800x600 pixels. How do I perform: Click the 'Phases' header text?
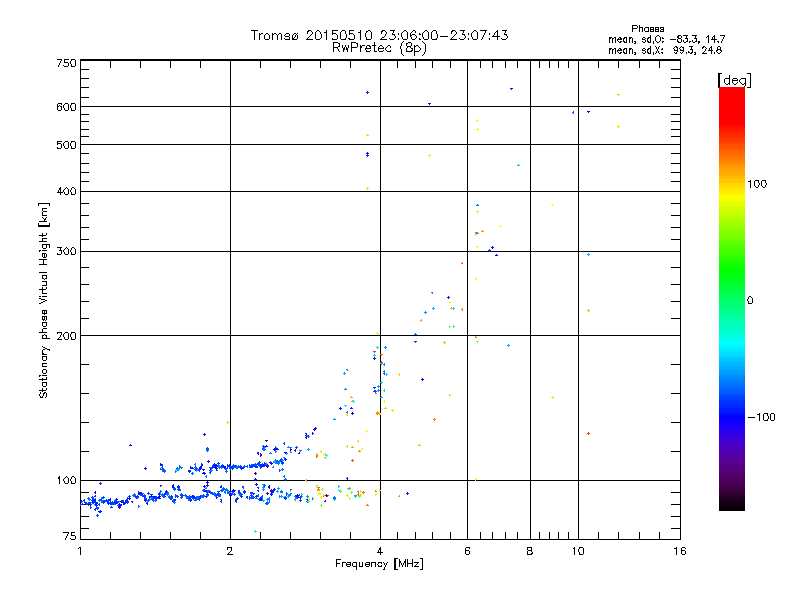647,29
